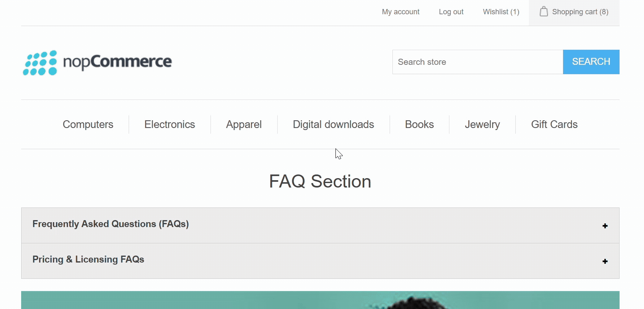Click the shopping bag icon
Screen dimensions: 644x309
543,11
